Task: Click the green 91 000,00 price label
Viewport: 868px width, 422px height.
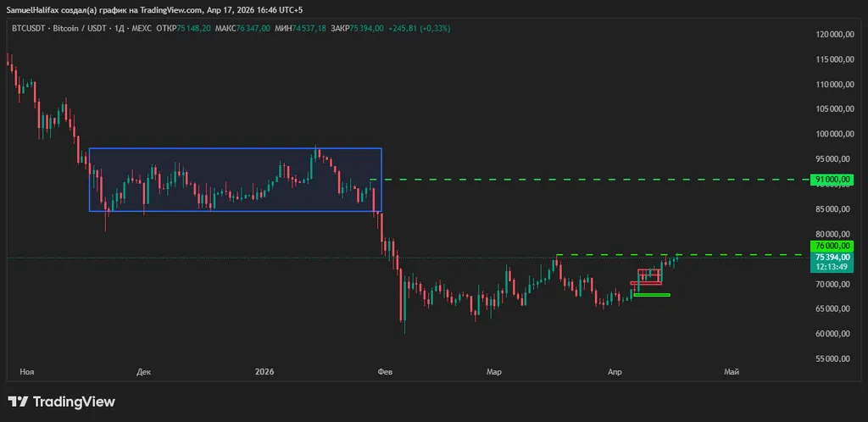Action: (832, 180)
